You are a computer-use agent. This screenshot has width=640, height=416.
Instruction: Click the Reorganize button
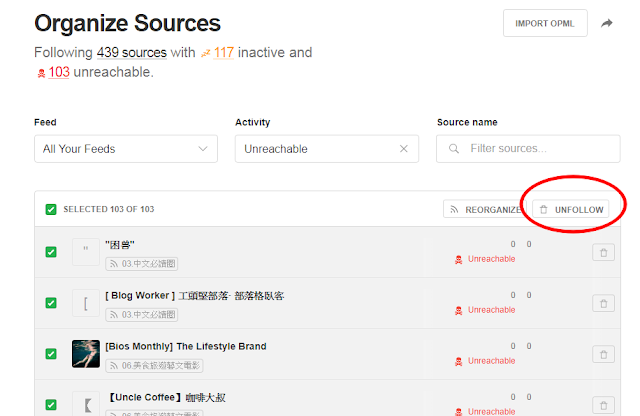click(485, 209)
